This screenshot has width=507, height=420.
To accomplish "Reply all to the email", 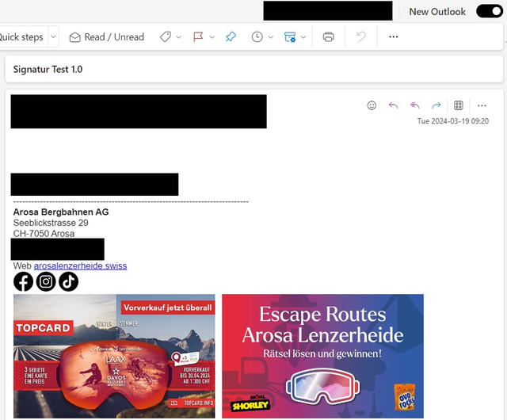I will coord(414,105).
